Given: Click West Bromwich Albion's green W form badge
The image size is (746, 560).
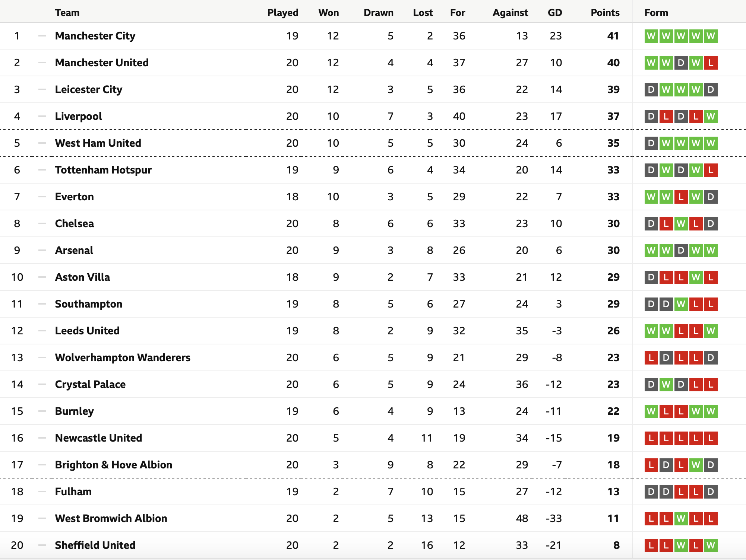Looking at the screenshot, I should [681, 518].
